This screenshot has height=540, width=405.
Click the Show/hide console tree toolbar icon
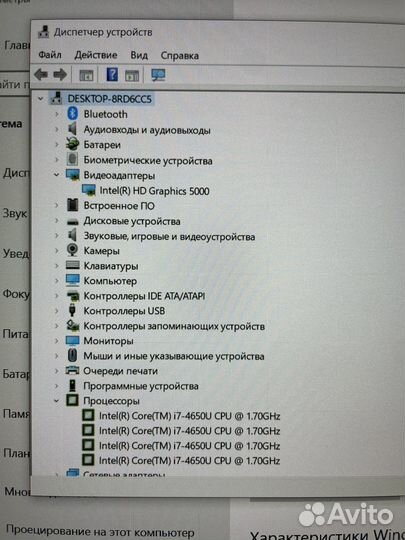[86, 75]
